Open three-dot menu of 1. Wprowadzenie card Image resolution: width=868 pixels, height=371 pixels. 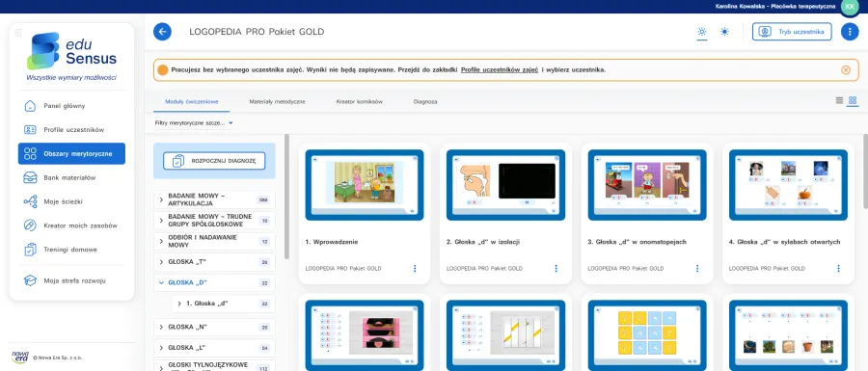point(415,269)
